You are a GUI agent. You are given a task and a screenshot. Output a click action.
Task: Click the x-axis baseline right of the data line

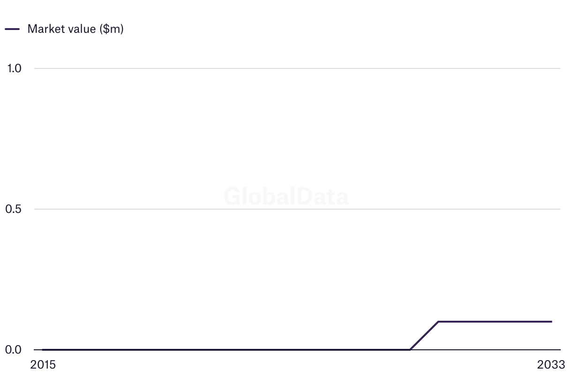(x=557, y=350)
